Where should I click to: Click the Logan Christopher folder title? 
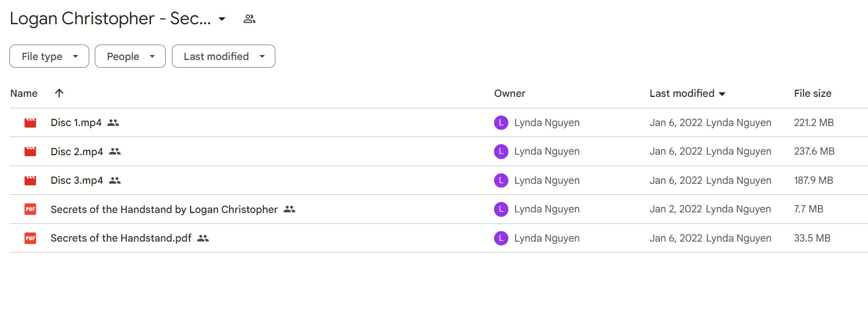[x=110, y=19]
